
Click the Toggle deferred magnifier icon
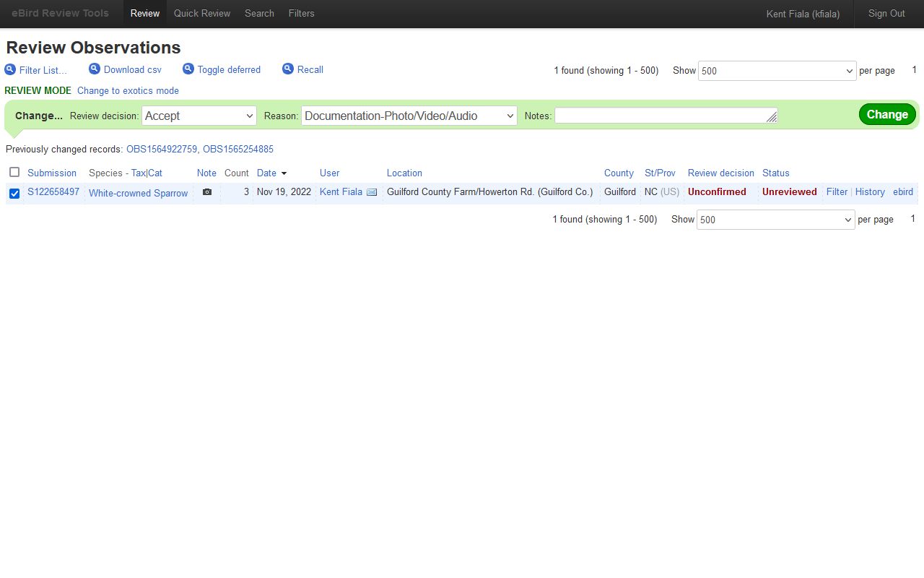[188, 69]
